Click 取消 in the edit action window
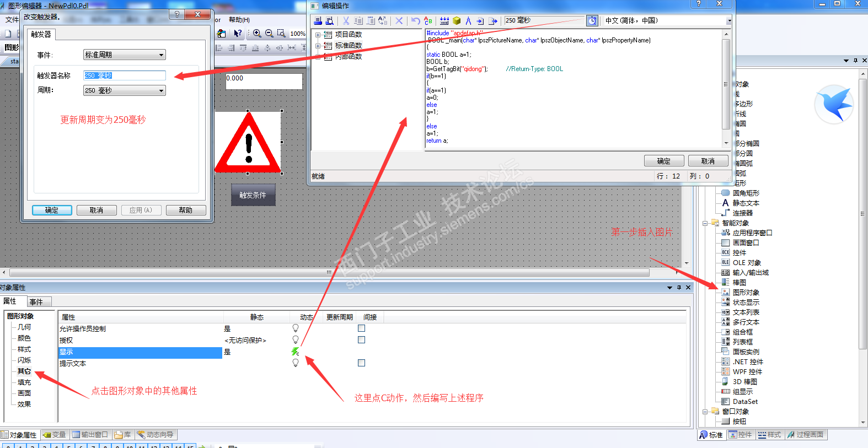Screen dimensions: 868x448 click(708, 161)
